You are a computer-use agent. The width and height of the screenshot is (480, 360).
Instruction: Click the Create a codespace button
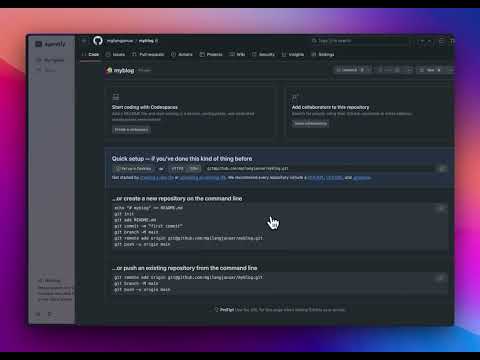coord(131,130)
